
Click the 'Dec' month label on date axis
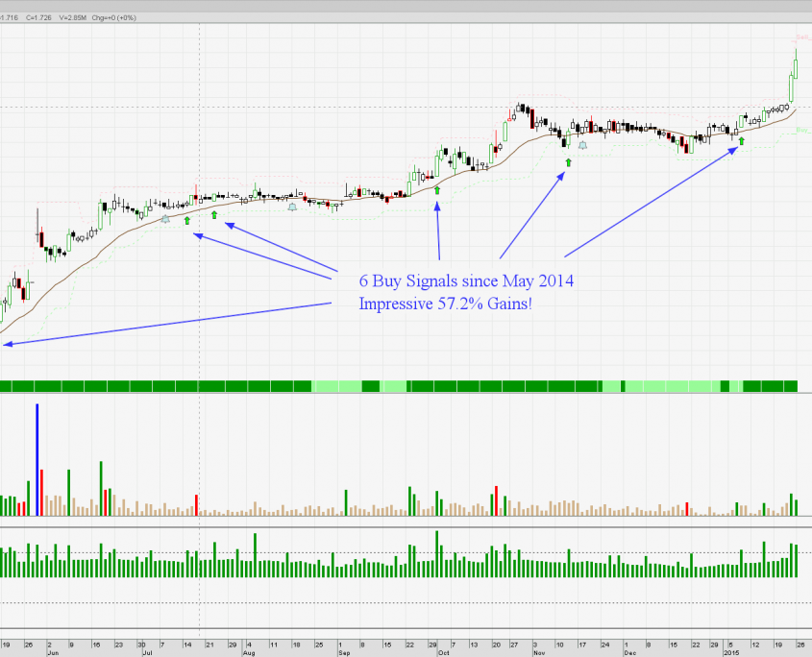point(629,652)
